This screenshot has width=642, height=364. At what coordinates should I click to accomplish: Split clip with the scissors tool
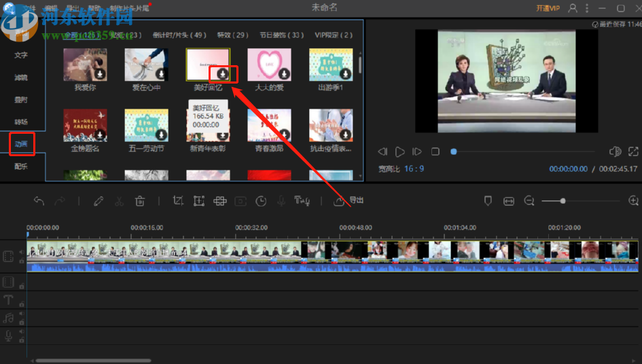point(119,200)
